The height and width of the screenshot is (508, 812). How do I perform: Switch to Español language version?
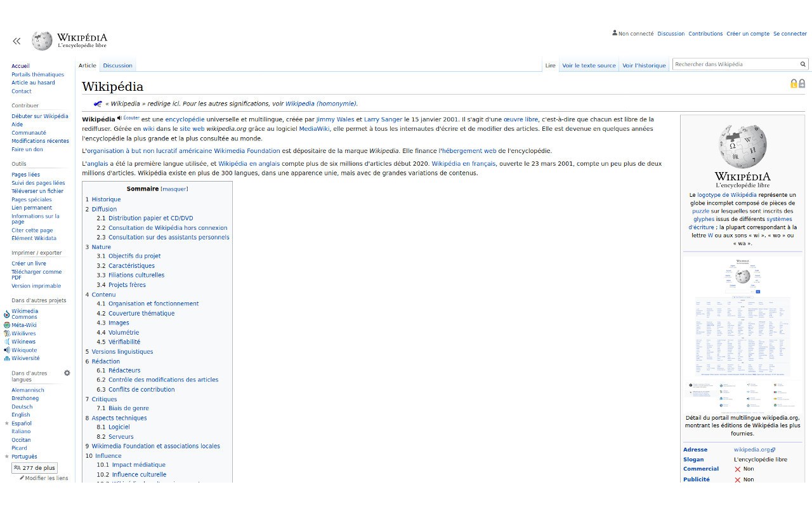pos(22,424)
